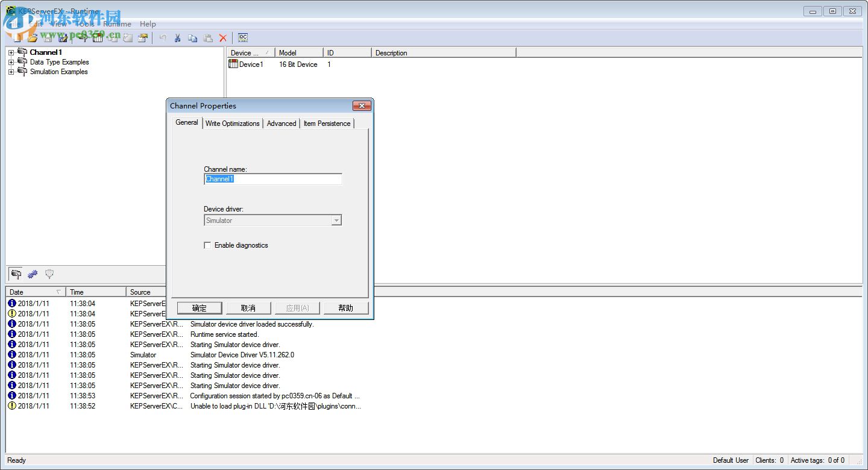868x470 pixels.
Task: Click the KEPServerEX title bar application icon
Action: coord(10,10)
